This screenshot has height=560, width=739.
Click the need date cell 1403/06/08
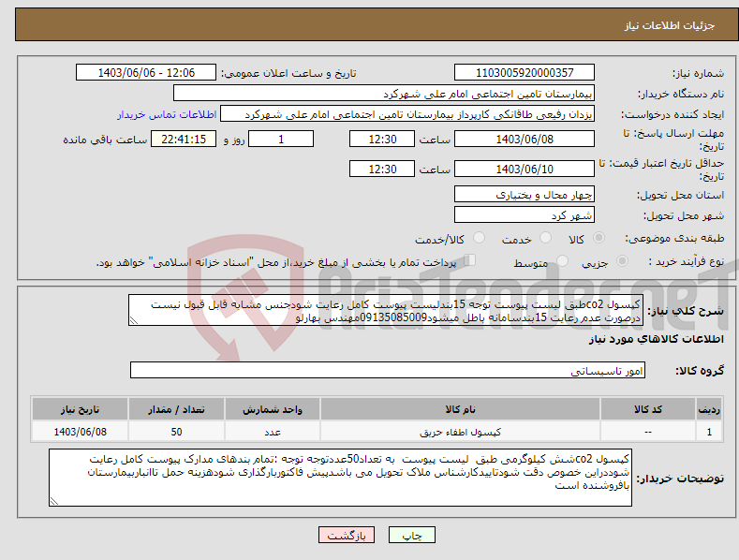[x=81, y=432]
